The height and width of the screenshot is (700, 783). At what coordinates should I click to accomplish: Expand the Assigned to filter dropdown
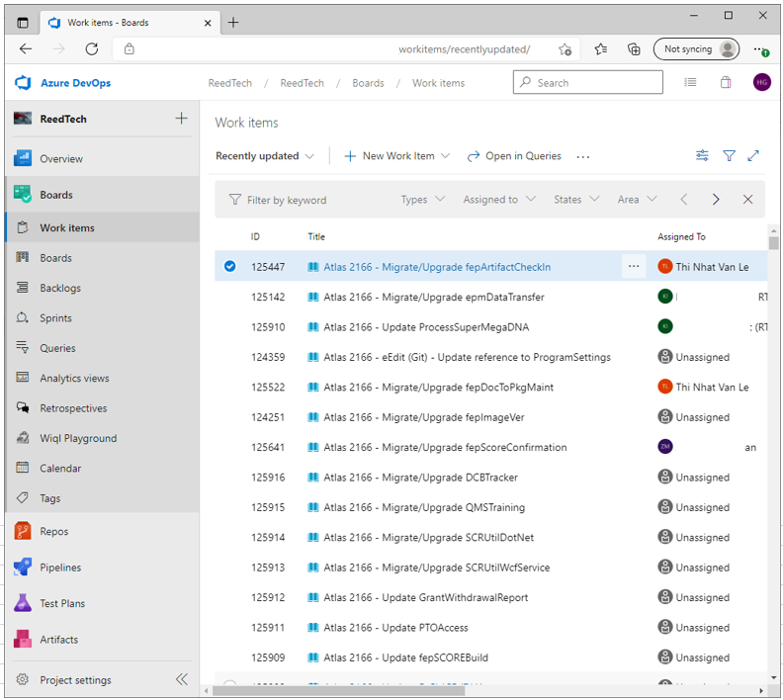(x=499, y=200)
